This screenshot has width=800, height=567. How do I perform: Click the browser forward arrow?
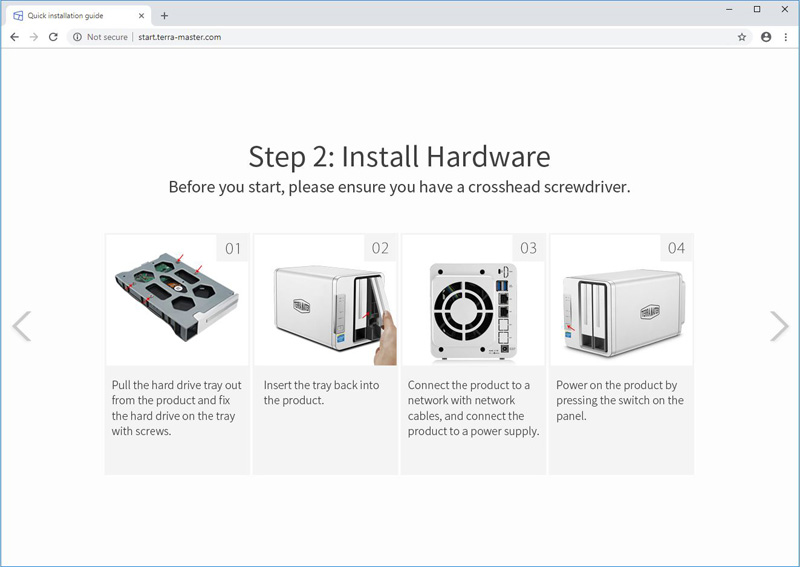coord(34,37)
